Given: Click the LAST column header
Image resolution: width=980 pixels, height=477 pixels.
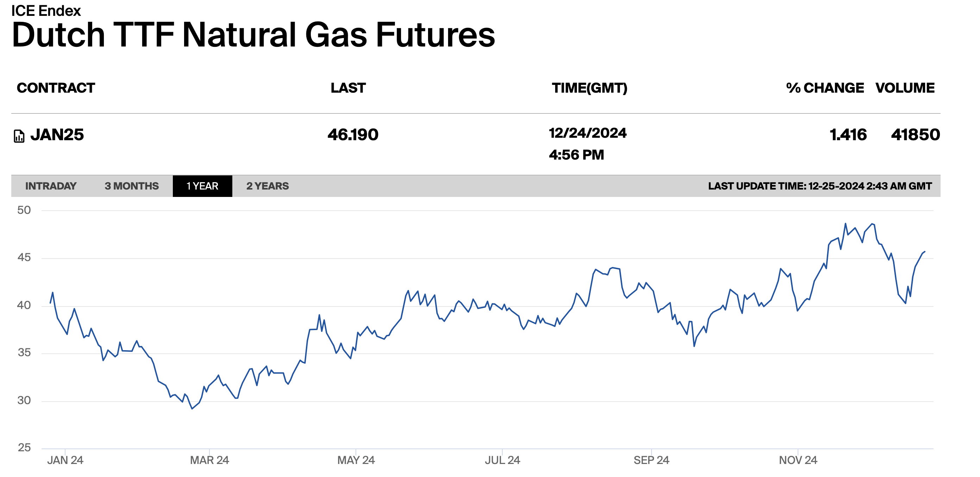Looking at the screenshot, I should click(348, 88).
